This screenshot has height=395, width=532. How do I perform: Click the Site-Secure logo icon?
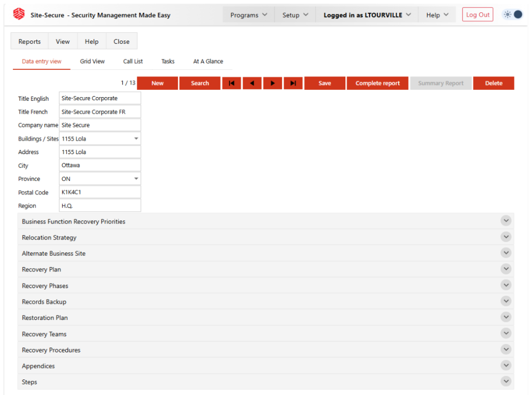19,14
